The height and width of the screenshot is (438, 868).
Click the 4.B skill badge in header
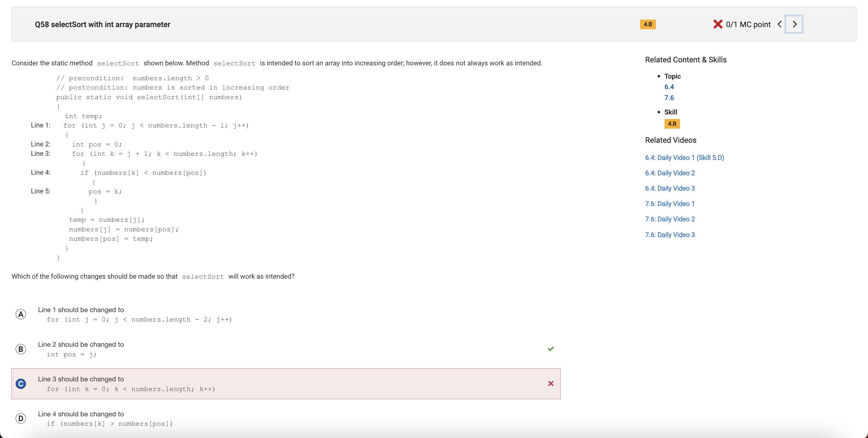648,24
